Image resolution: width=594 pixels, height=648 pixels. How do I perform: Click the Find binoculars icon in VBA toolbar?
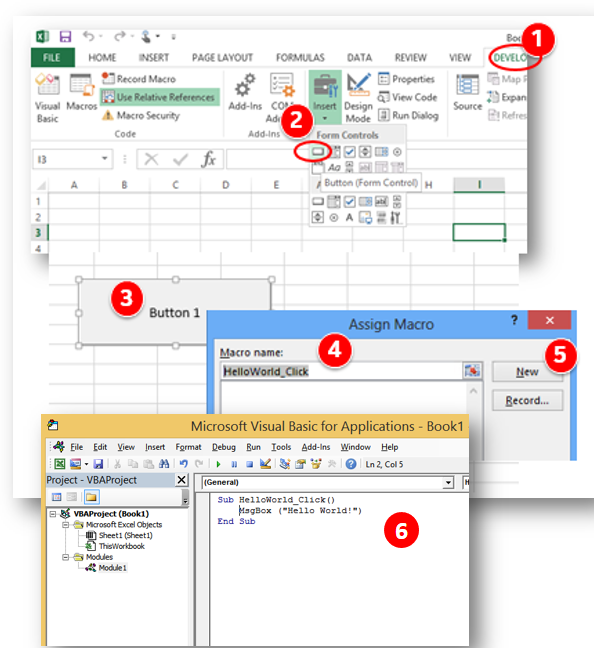164,464
